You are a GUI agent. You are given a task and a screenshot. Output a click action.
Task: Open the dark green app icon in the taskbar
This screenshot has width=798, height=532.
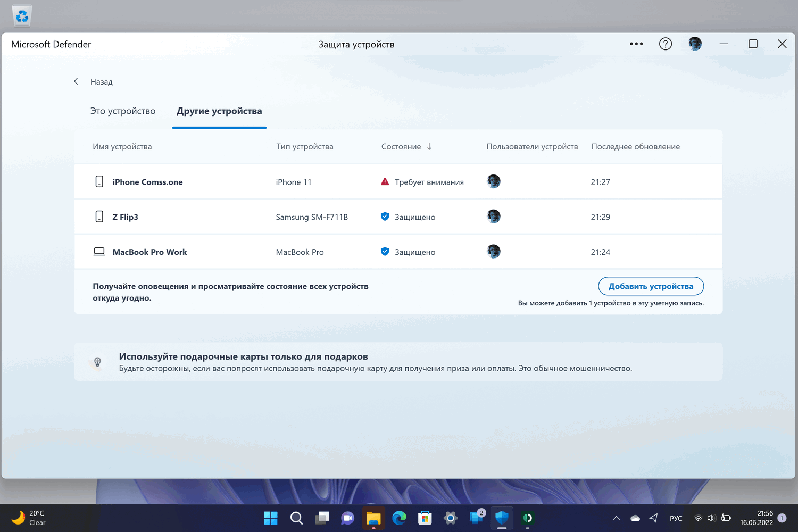(x=527, y=518)
